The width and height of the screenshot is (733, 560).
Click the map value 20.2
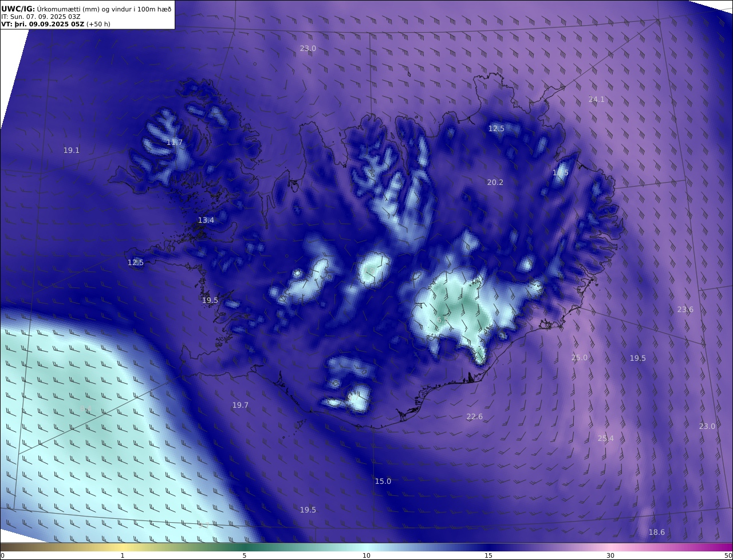495,182
